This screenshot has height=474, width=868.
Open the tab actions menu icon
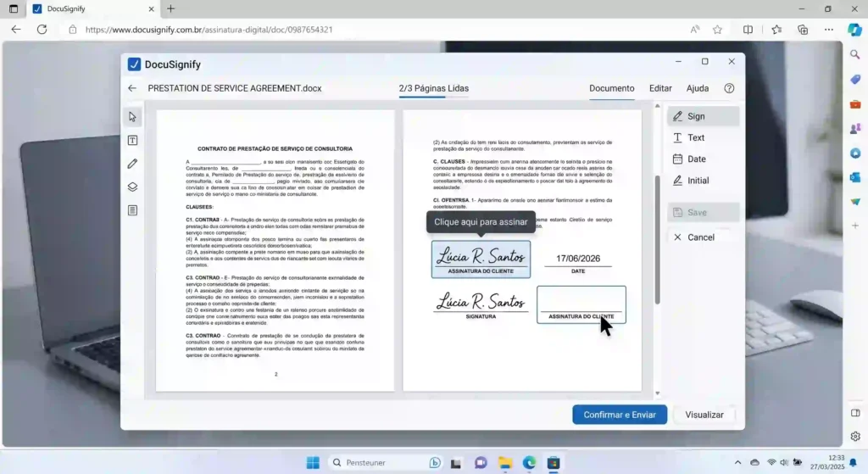[x=14, y=8]
